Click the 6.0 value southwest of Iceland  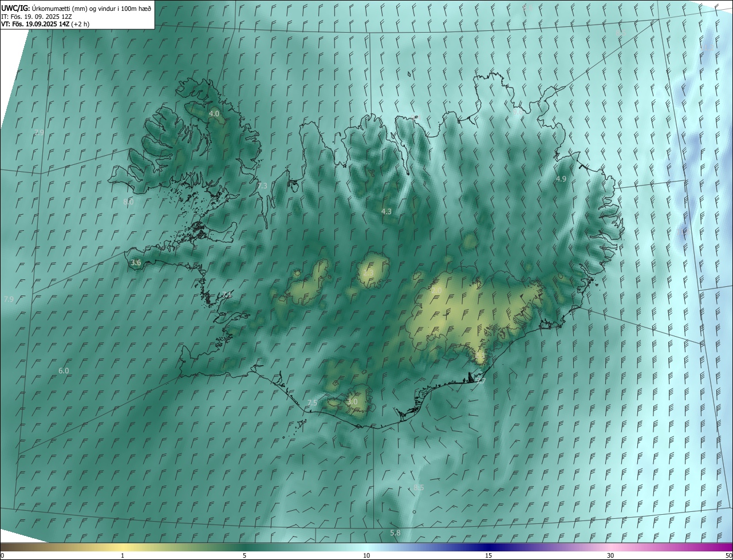[x=64, y=371]
